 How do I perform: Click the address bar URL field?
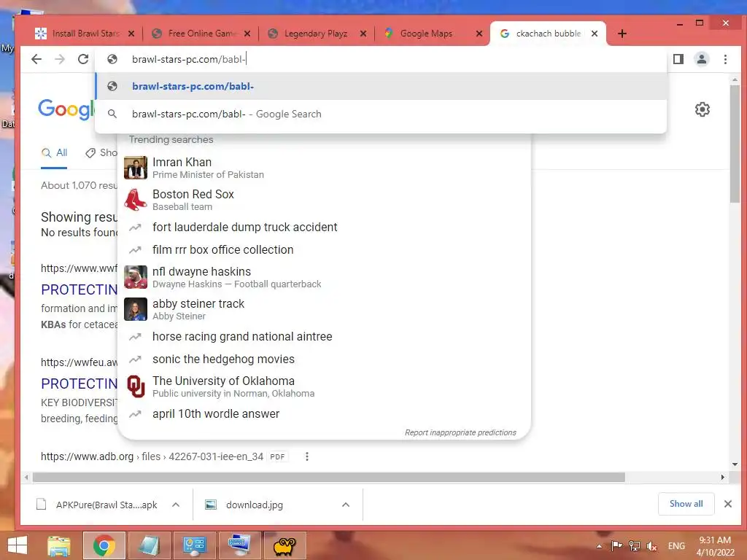381,59
